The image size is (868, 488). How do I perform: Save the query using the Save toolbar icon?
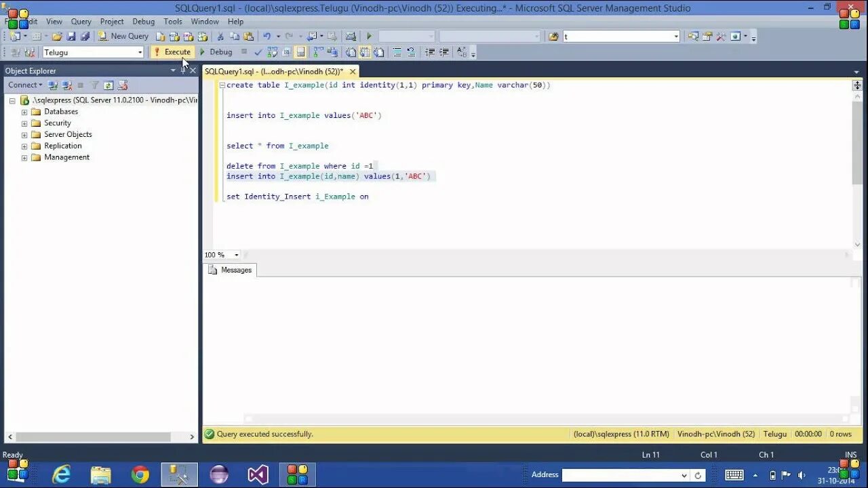(71, 36)
